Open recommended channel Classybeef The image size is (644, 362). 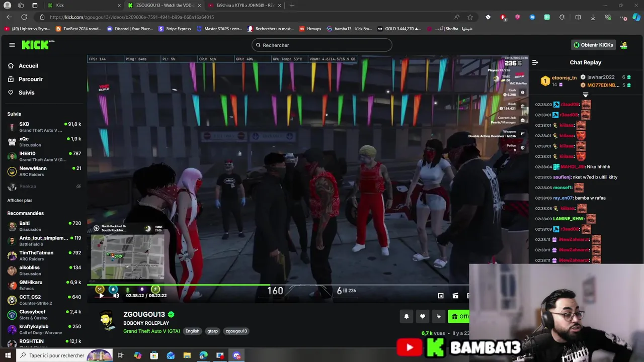point(44,315)
